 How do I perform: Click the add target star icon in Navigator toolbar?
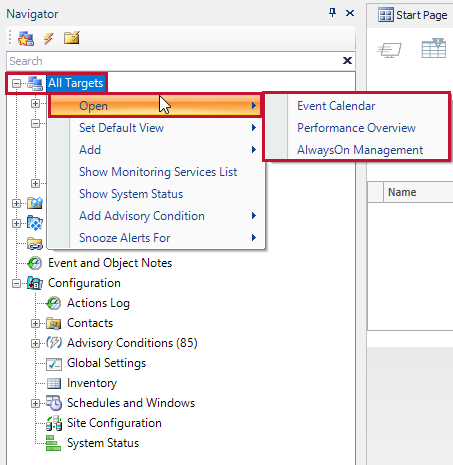pyautogui.click(x=26, y=38)
